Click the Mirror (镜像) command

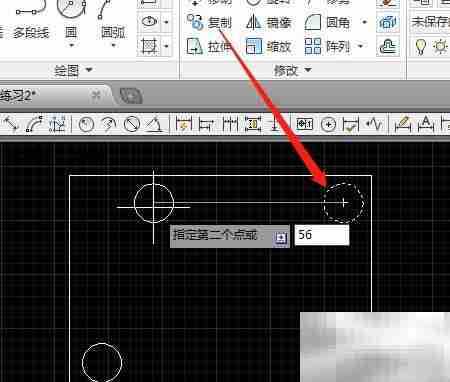(269, 22)
